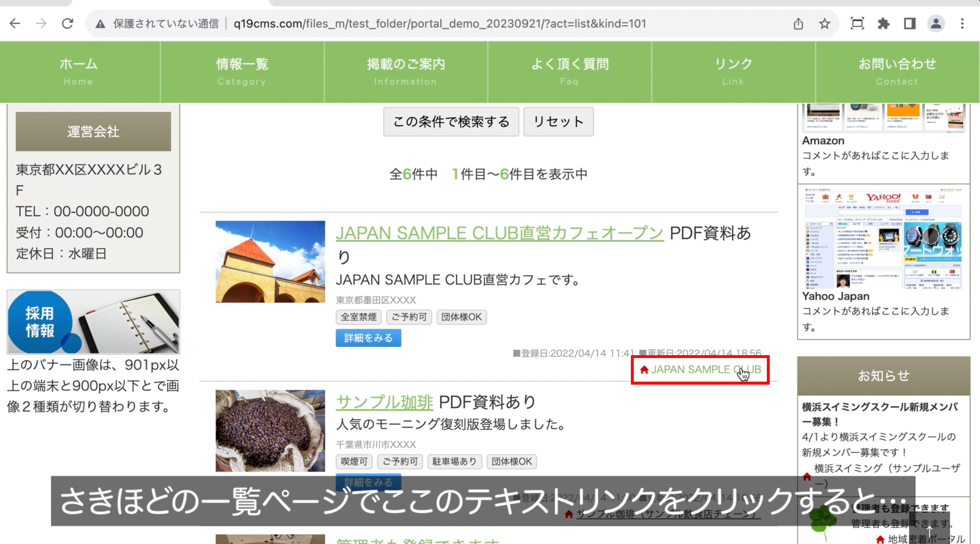Click the Yahoo Japan link title
The image size is (980, 544).
coord(836,296)
